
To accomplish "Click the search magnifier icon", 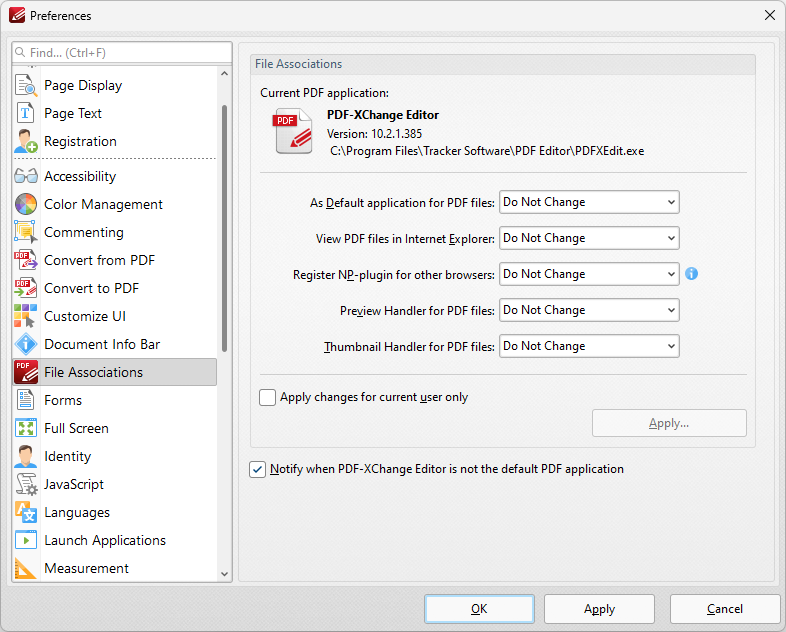I will [20, 52].
